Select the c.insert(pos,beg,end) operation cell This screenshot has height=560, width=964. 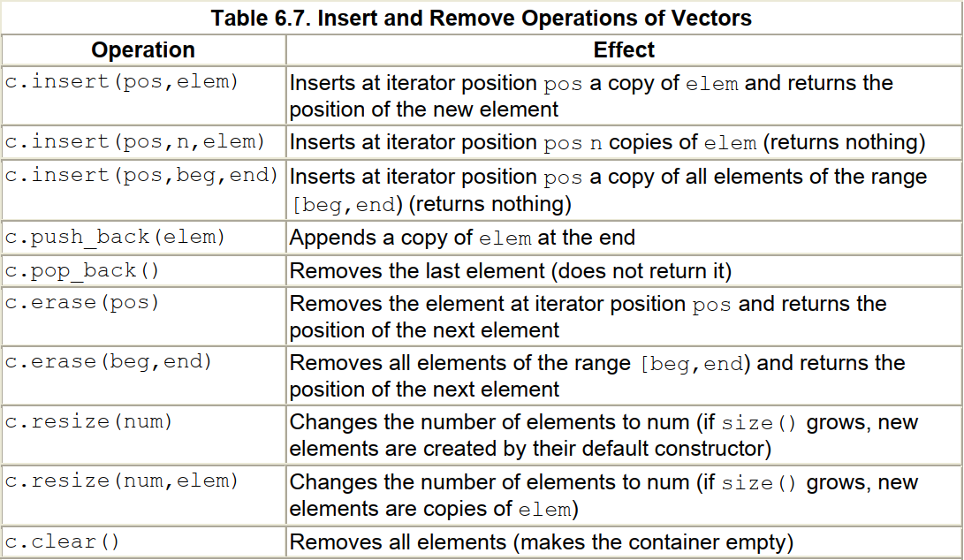coord(141,175)
